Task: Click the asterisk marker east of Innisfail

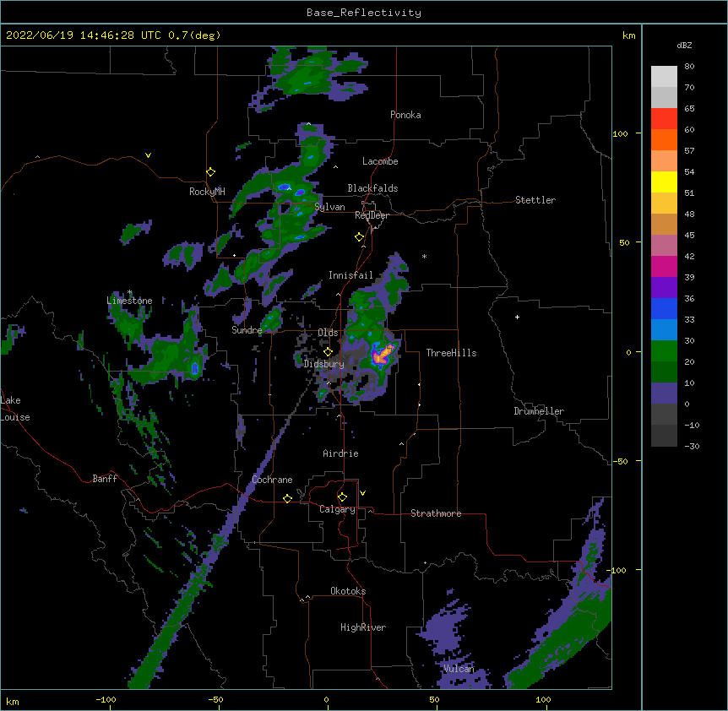Action: tap(424, 256)
